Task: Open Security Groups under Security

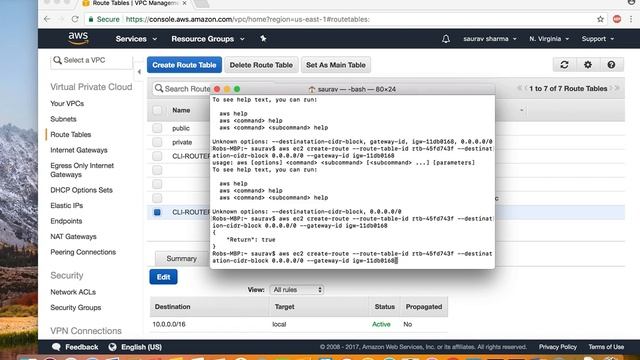Action: pyautogui.click(x=76, y=308)
